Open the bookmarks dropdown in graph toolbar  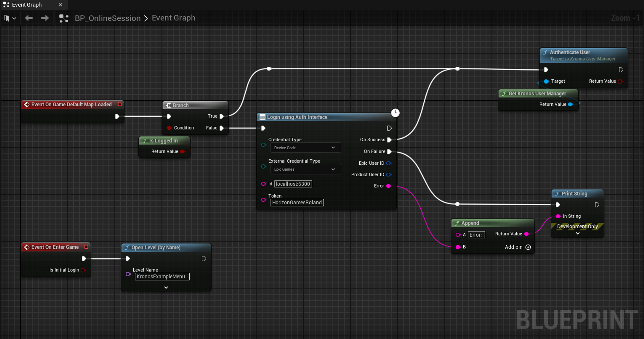pyautogui.click(x=10, y=18)
